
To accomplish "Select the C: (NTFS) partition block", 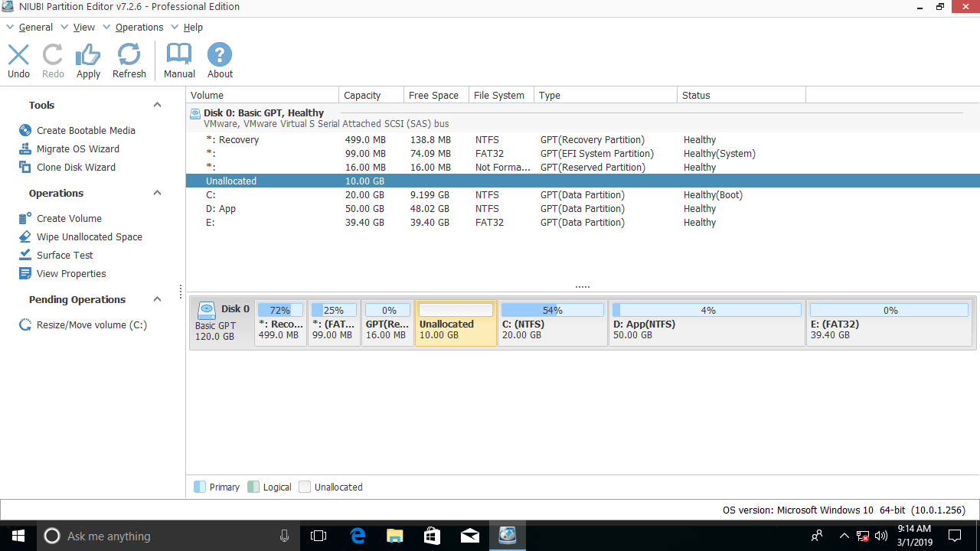I will point(552,324).
